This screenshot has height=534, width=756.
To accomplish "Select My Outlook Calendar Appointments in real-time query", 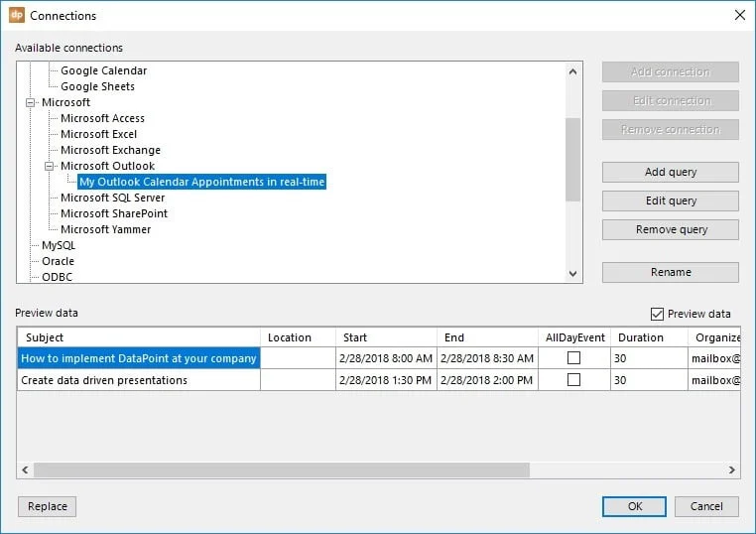I will point(202,182).
